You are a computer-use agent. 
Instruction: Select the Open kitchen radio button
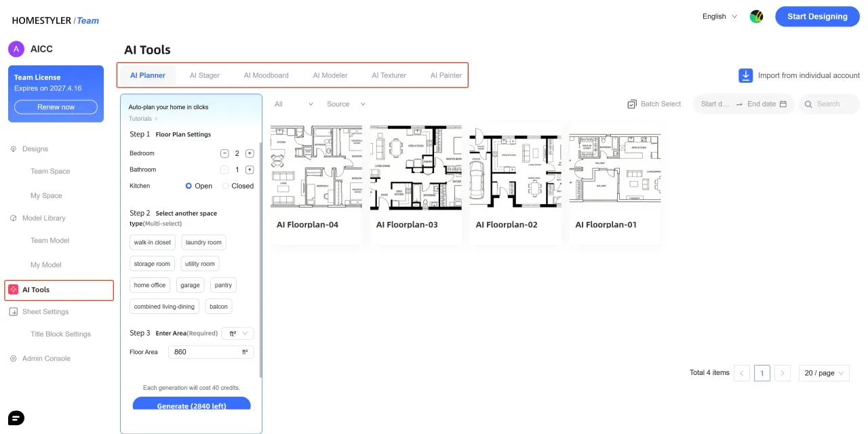point(189,186)
